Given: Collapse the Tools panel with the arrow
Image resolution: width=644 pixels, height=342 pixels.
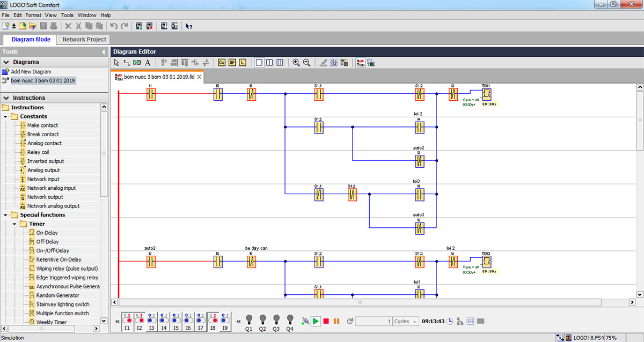Looking at the screenshot, I should coord(103,52).
